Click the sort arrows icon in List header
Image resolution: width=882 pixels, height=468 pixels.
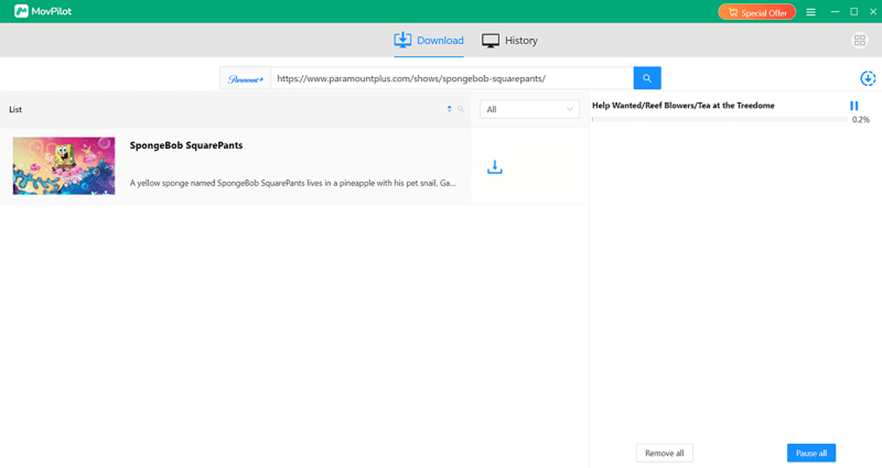[449, 109]
